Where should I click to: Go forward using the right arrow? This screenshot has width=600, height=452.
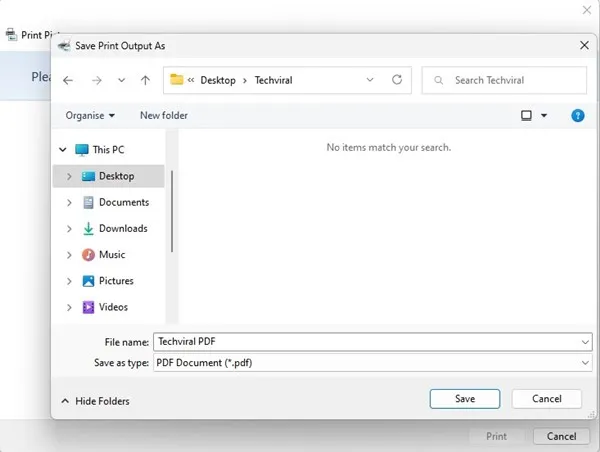click(97, 80)
